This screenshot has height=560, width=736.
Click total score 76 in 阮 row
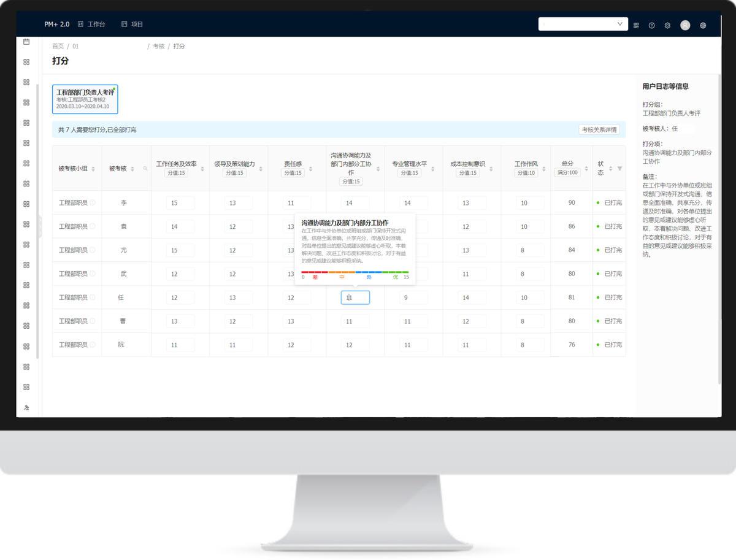pyautogui.click(x=572, y=345)
